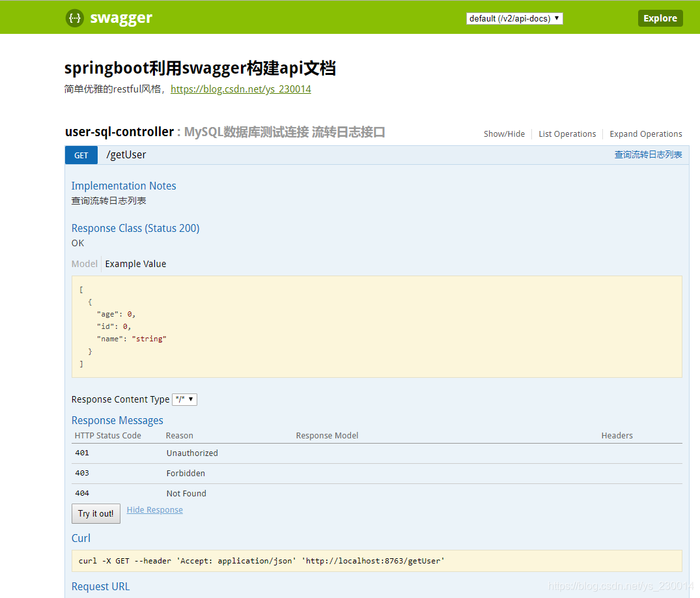Click the Implementation Notes heading
The image size is (700, 598).
coord(124,186)
